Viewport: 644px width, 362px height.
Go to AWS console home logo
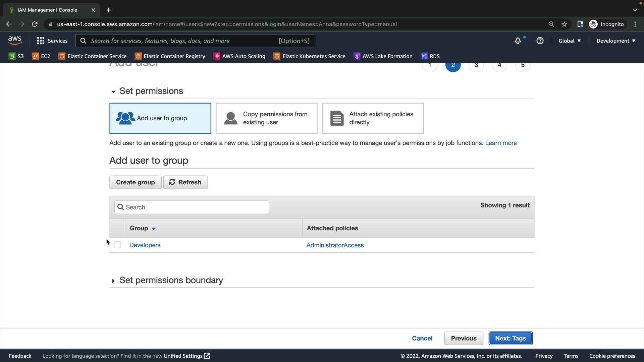15,41
